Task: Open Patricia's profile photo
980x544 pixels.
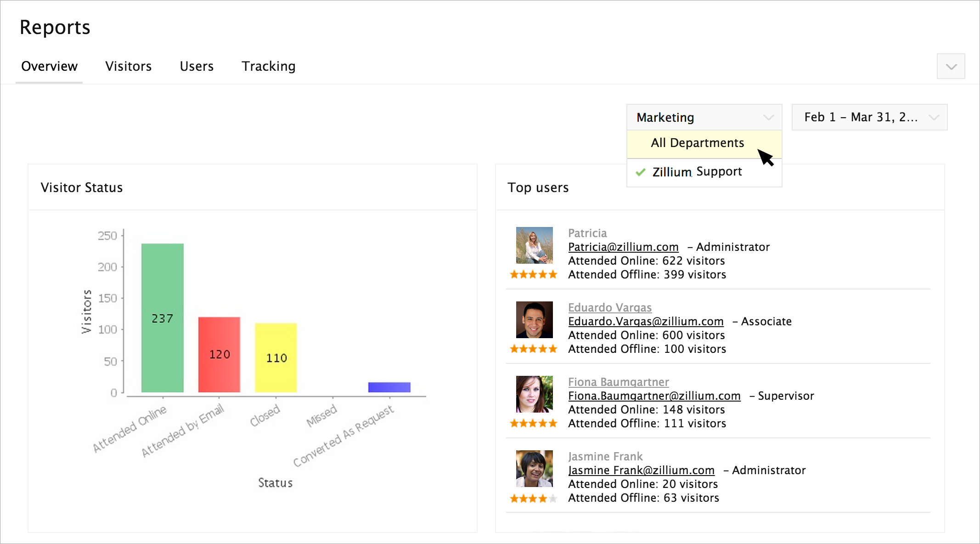Action: tap(534, 245)
